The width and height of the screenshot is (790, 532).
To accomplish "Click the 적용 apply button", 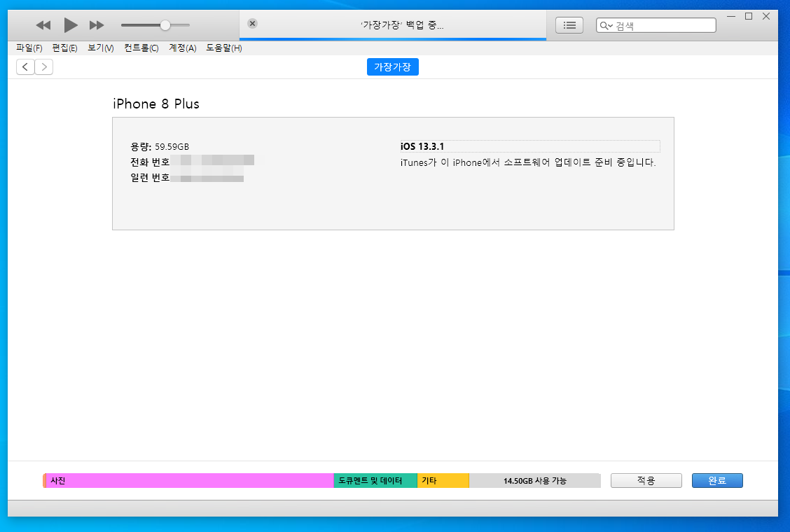I will click(646, 481).
